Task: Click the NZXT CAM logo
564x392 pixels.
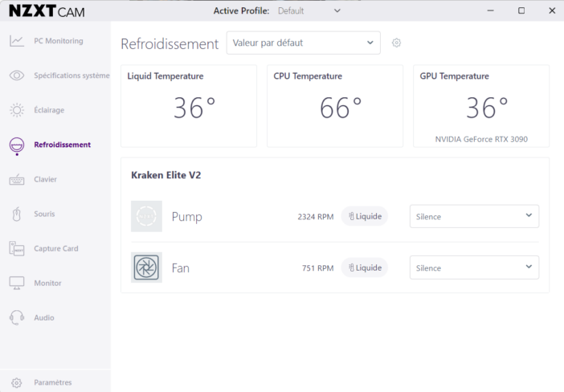Action: click(x=47, y=11)
